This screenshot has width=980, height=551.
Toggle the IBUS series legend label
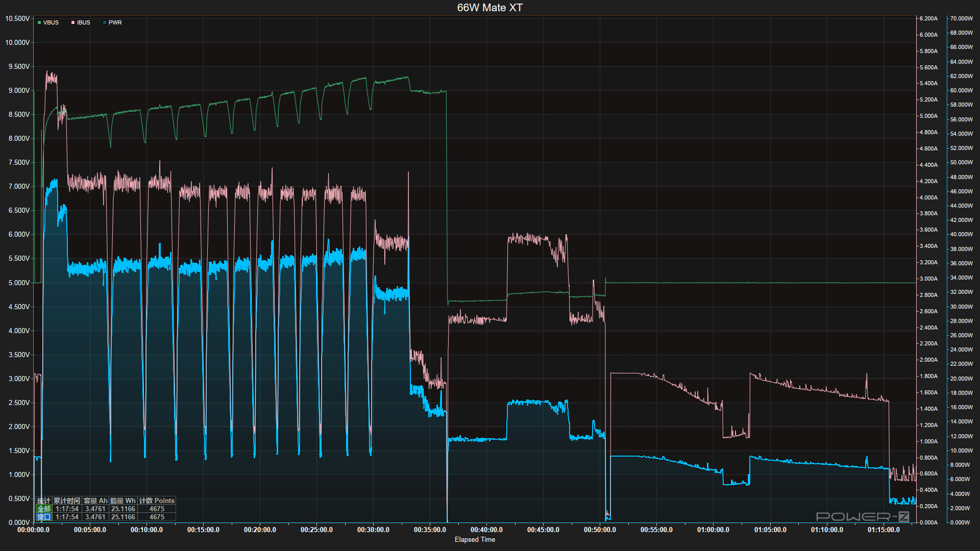(x=83, y=22)
